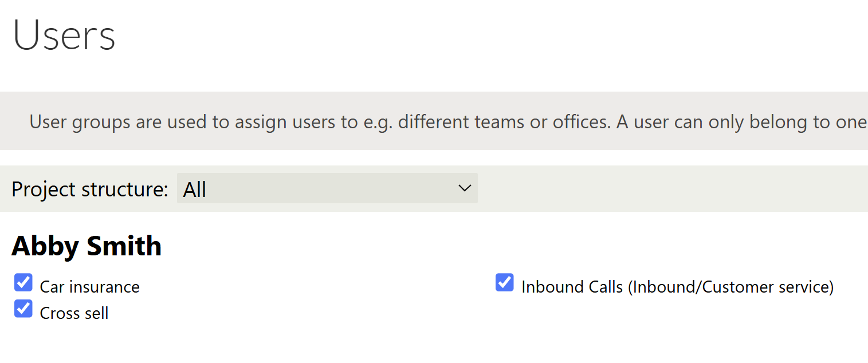Screen dimensions: 868x363
Task: Click the '(Inbound/Customer service)' parenthetical text
Action: [x=730, y=287]
